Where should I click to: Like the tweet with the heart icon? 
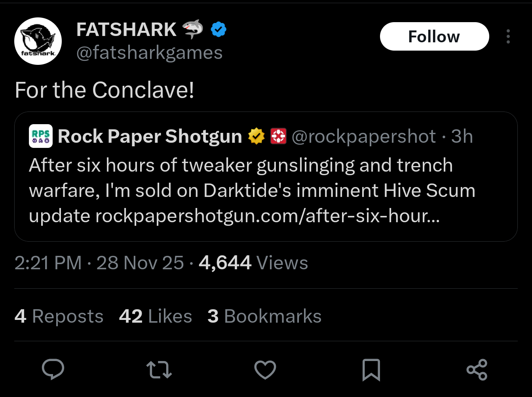tap(265, 370)
